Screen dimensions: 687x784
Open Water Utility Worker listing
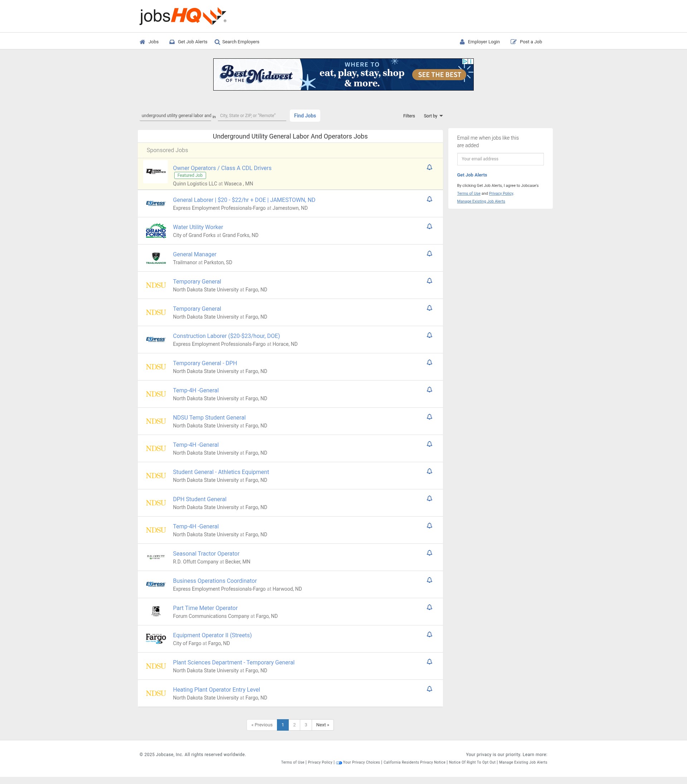(x=198, y=227)
